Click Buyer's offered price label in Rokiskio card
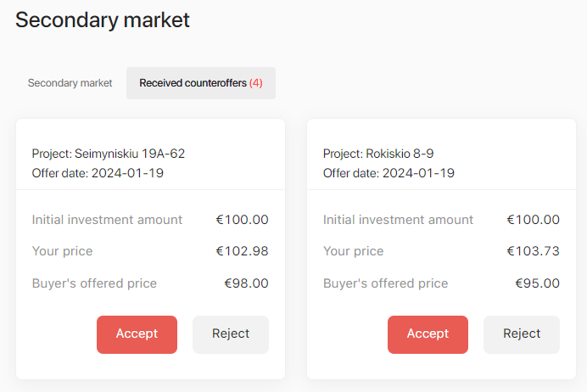The width and height of the screenshot is (587, 392). [385, 283]
